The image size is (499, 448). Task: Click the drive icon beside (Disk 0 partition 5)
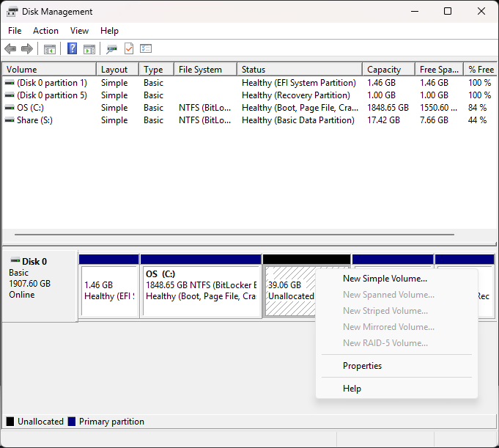click(x=10, y=95)
